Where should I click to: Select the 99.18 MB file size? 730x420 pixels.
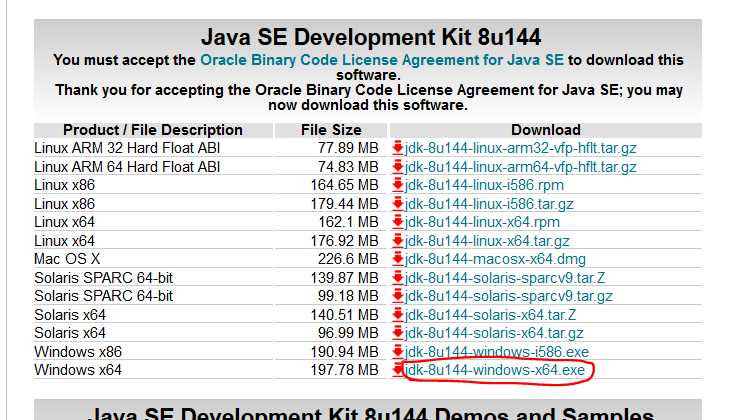348,296
